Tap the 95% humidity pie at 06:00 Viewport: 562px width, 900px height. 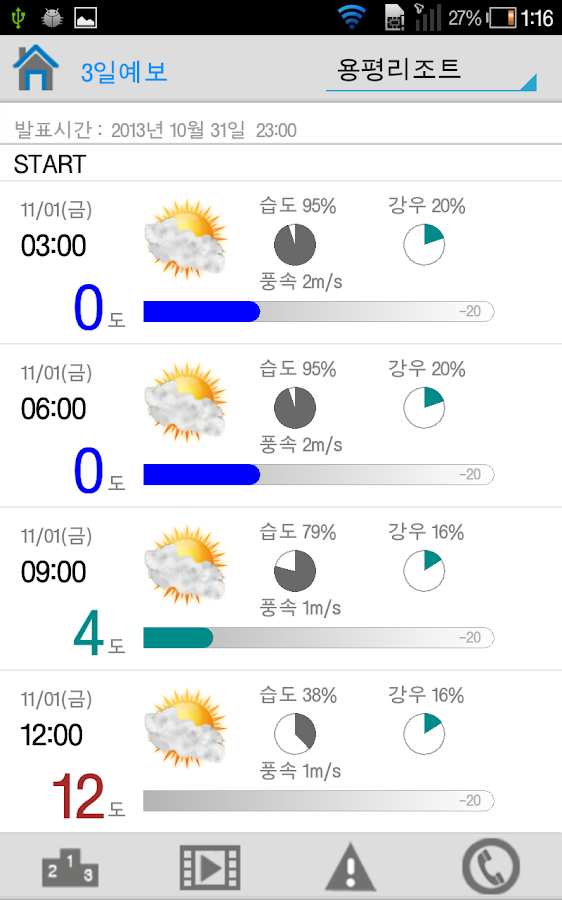(x=294, y=408)
